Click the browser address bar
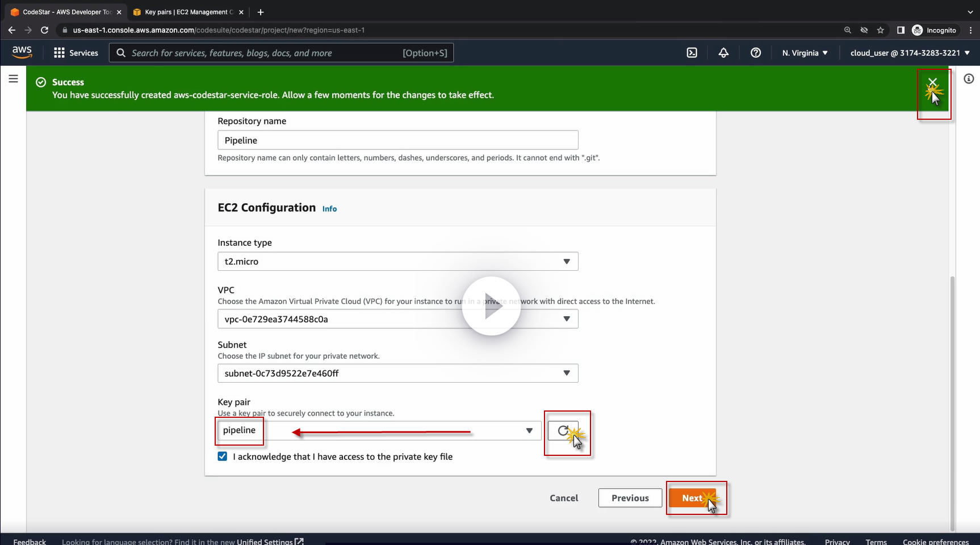980x545 pixels. (x=449, y=30)
